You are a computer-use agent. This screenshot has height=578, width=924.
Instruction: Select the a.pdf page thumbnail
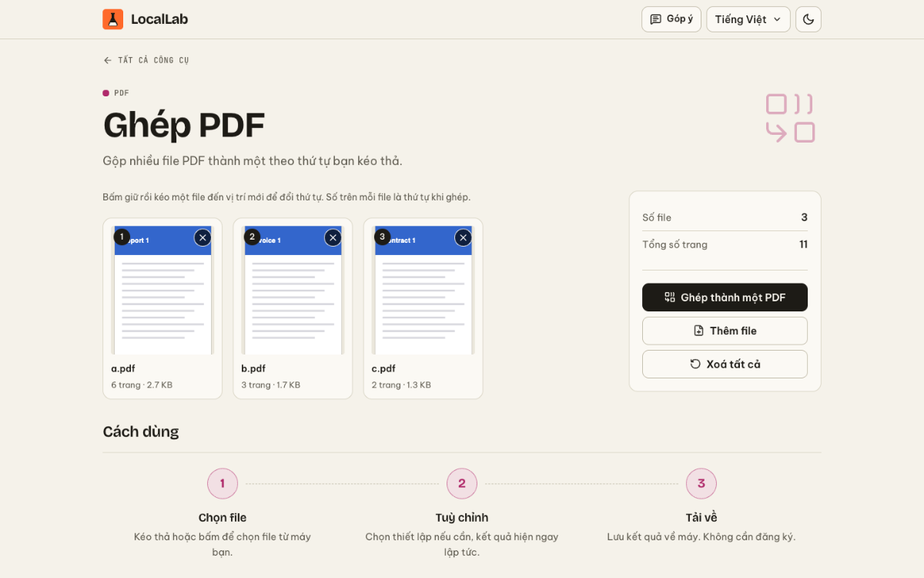[x=162, y=291]
